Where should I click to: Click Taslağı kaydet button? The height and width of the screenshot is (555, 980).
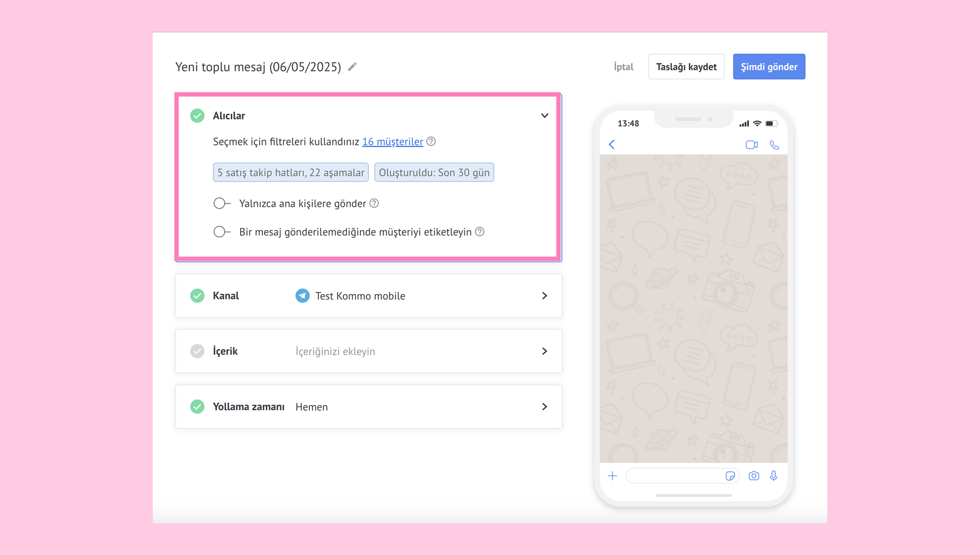[x=686, y=67]
